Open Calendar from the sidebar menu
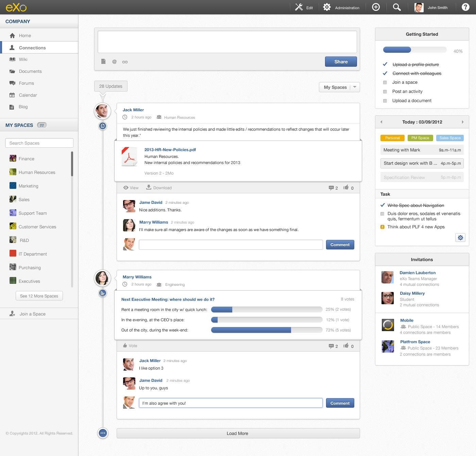Image resolution: width=476 pixels, height=456 pixels. [x=28, y=95]
